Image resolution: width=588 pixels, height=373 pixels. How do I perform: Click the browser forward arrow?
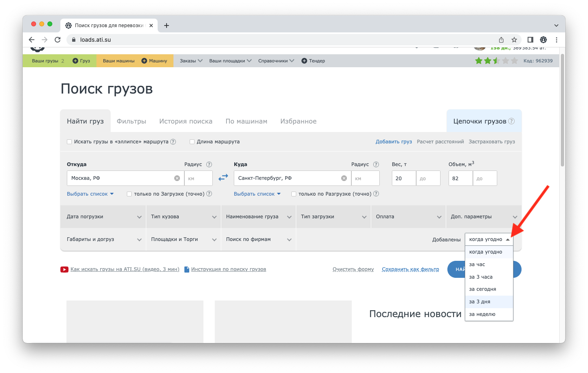[x=45, y=40]
